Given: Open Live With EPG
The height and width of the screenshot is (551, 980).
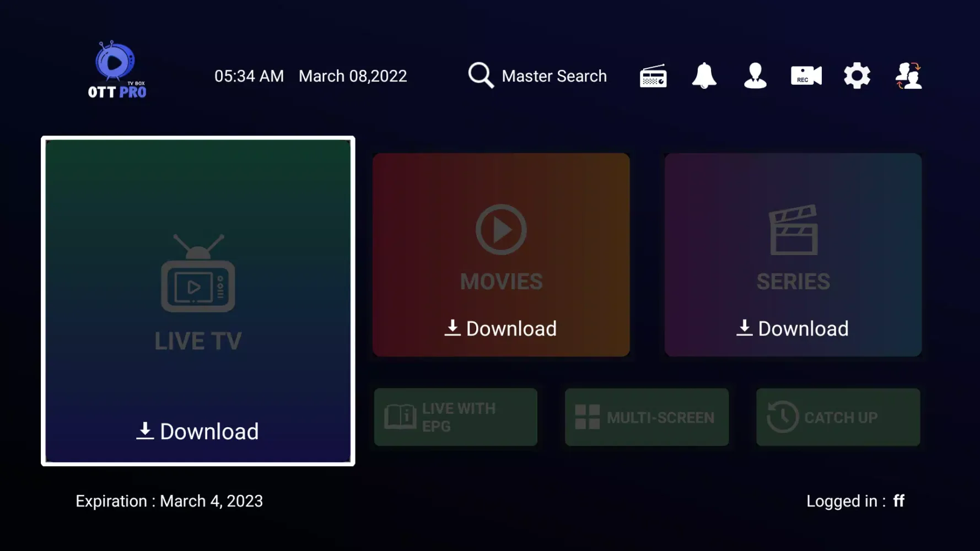Looking at the screenshot, I should 456,417.
